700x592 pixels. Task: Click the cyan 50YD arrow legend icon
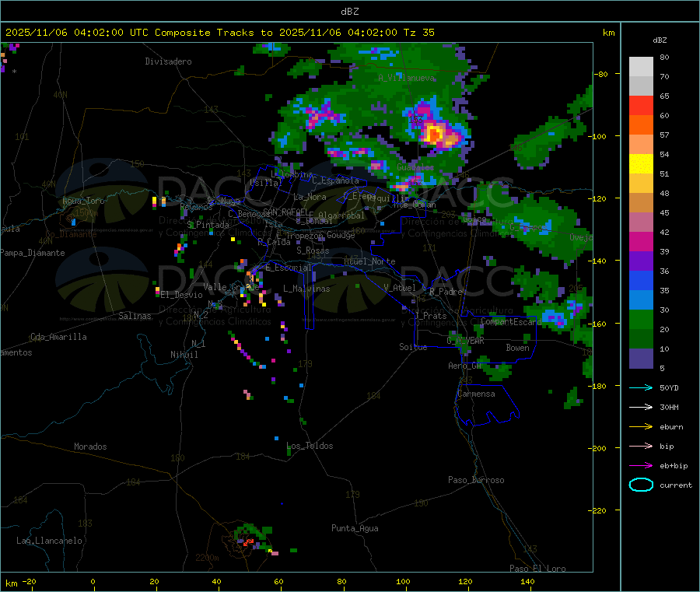(x=641, y=387)
